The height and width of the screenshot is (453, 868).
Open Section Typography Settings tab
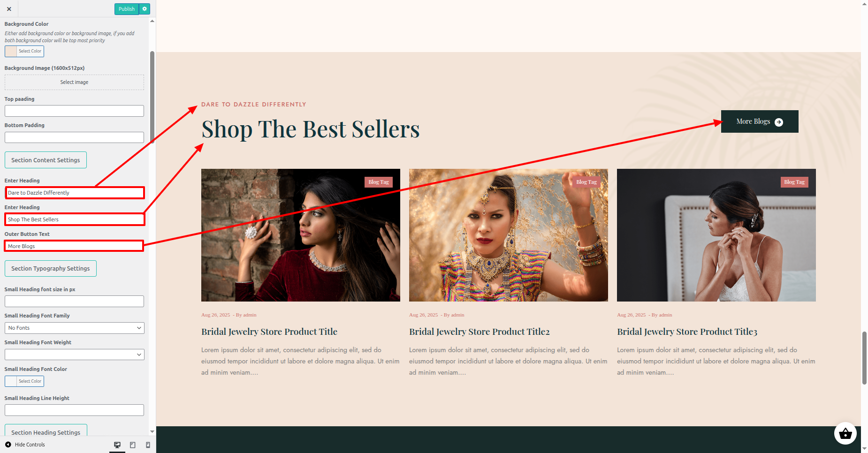point(51,268)
